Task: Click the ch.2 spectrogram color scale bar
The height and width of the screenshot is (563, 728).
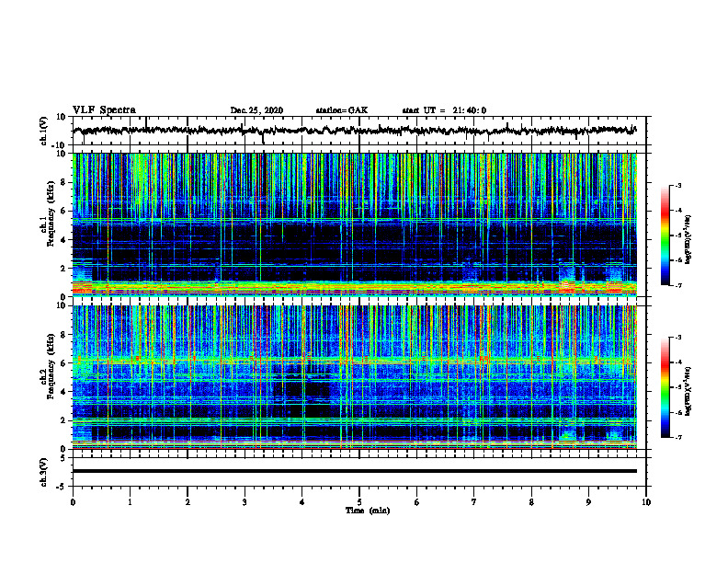Action: tap(665, 387)
